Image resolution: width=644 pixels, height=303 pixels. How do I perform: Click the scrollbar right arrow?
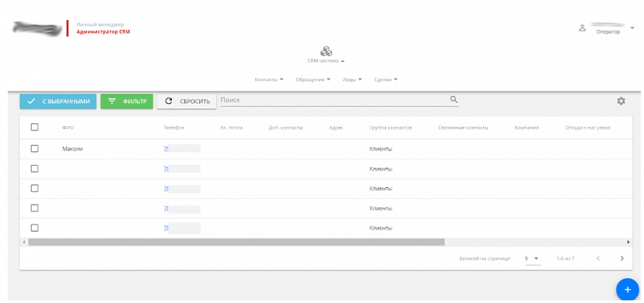tap(629, 242)
